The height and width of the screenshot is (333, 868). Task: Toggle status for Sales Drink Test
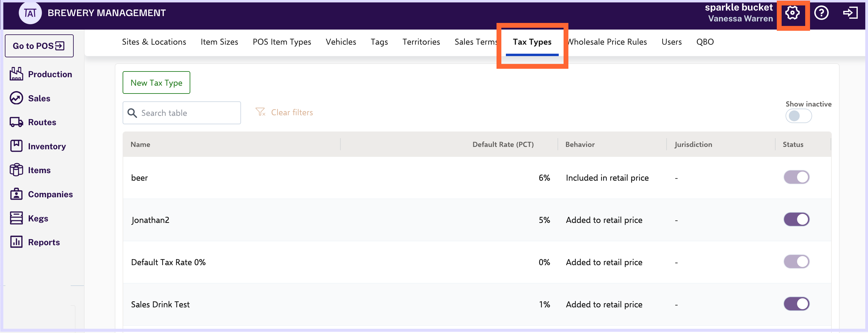pos(796,304)
